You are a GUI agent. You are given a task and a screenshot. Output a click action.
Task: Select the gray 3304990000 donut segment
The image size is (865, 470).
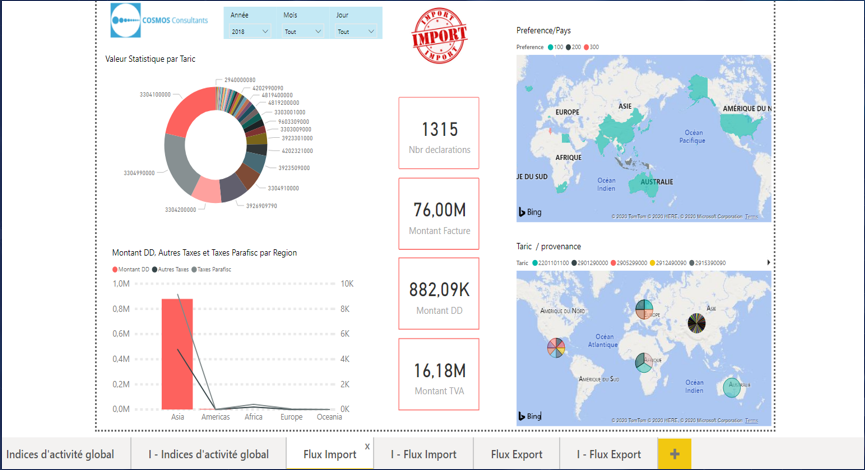[x=177, y=163]
